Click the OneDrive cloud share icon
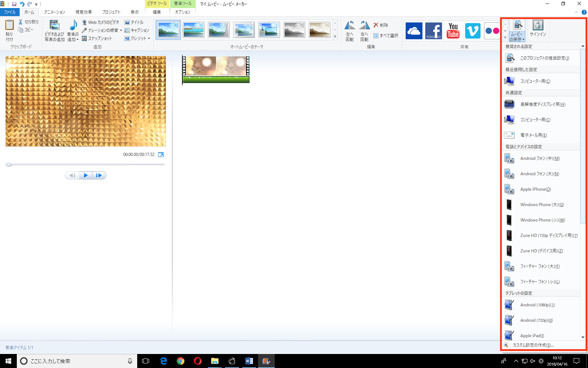Screen dimensions: 588x368 tap(414, 31)
